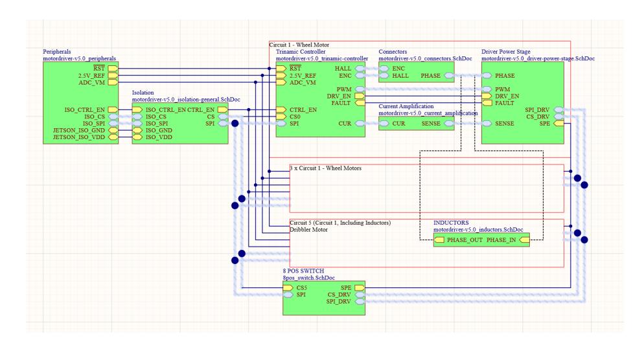Select the "INDUCTORS" sheet title
Viewport: 644px width, 345px height.
tap(451, 223)
